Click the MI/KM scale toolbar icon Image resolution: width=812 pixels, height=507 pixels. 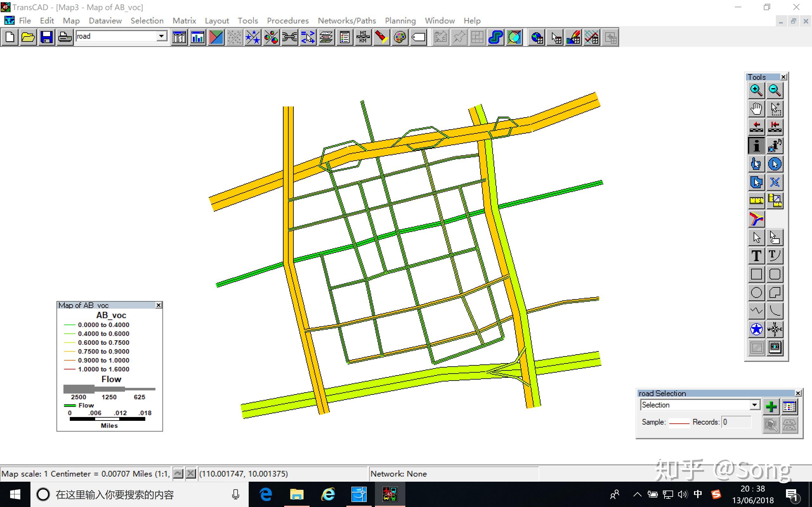363,37
